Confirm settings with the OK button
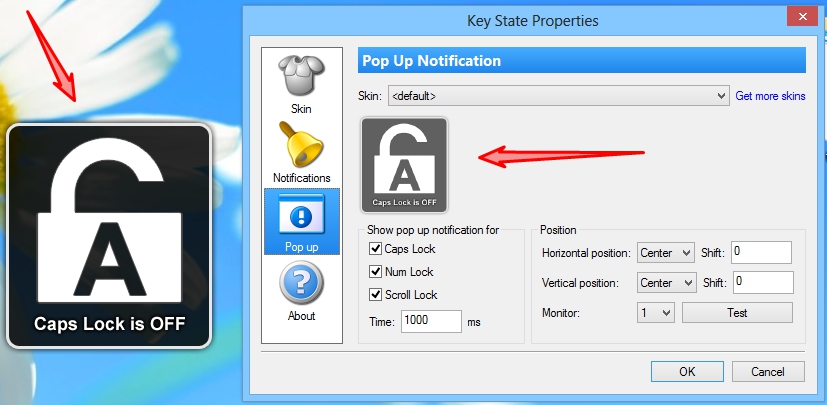The width and height of the screenshot is (827, 405). tap(687, 372)
